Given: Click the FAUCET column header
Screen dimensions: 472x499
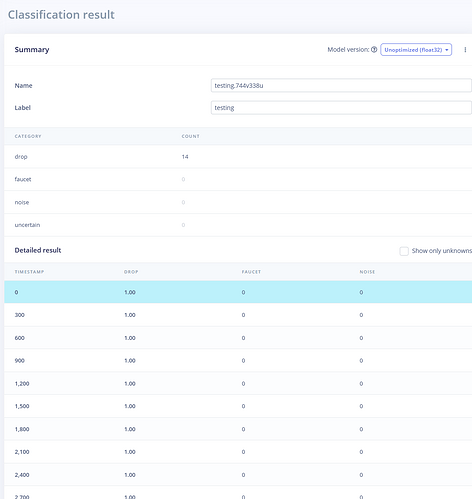Looking at the screenshot, I should click(251, 272).
